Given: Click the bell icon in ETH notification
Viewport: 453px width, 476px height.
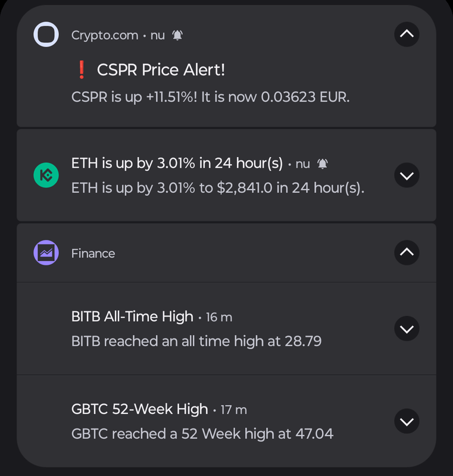Looking at the screenshot, I should (322, 164).
